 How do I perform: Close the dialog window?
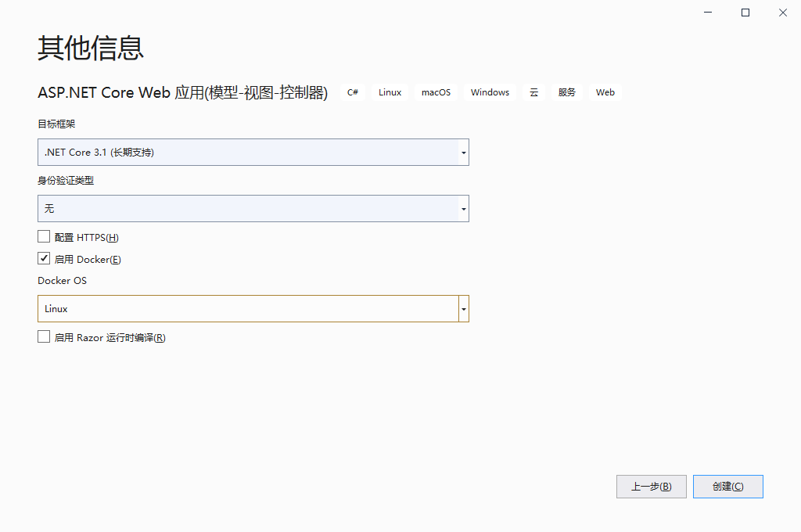point(782,13)
